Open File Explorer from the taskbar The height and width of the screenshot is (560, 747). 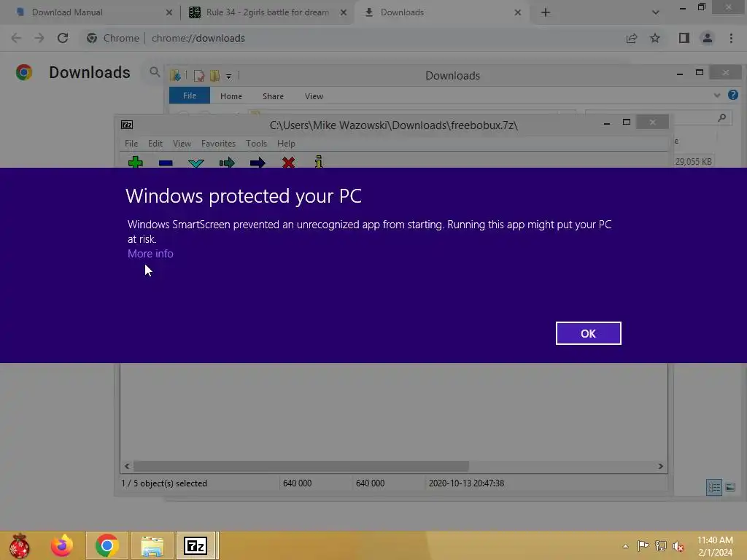[x=152, y=545]
